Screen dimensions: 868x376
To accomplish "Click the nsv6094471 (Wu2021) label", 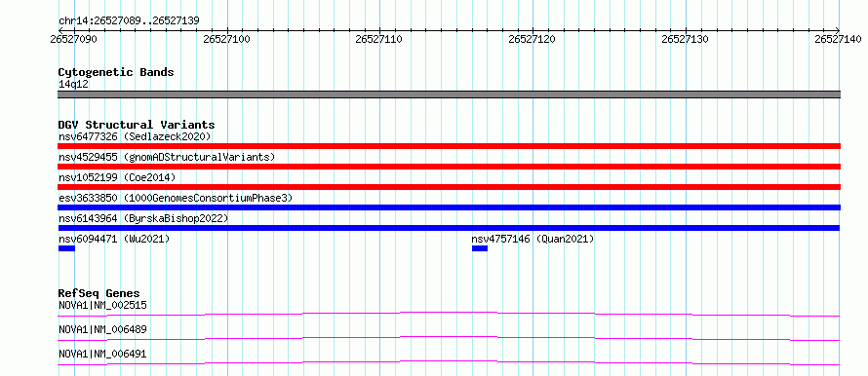I will coord(114,239).
